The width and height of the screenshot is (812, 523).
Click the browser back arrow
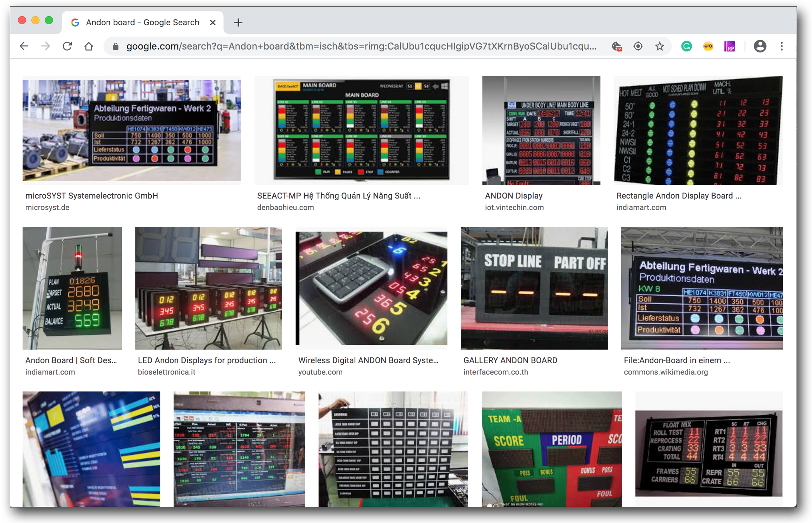(x=24, y=46)
